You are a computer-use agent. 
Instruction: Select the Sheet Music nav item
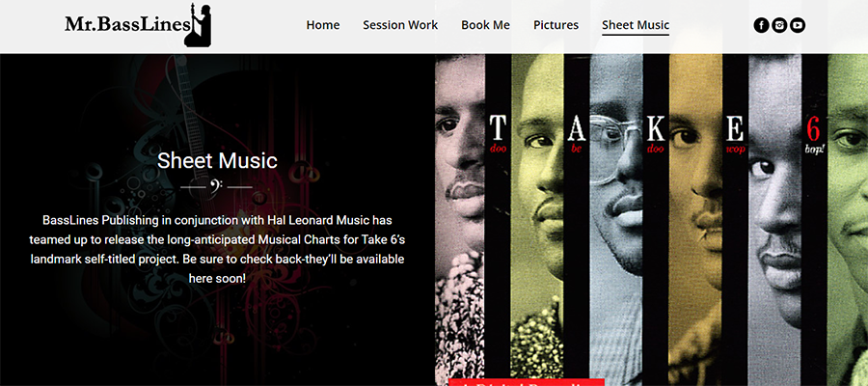[636, 25]
